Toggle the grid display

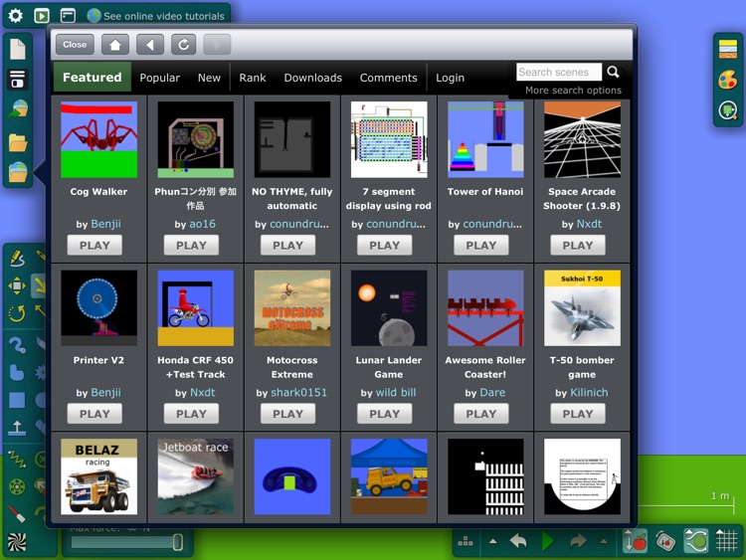(726, 541)
